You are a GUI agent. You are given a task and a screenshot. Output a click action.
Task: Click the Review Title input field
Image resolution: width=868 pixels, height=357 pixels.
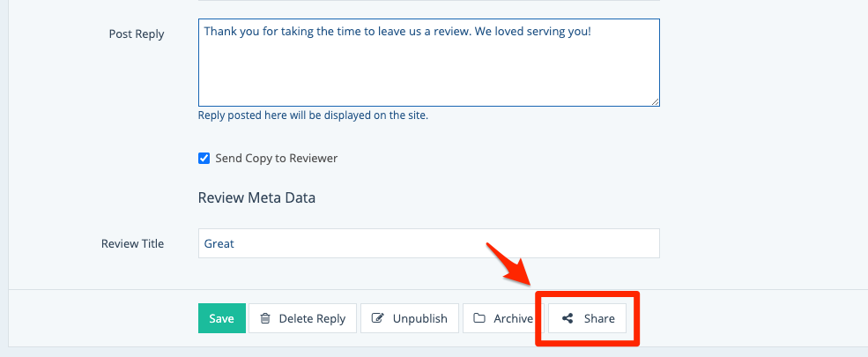click(x=428, y=244)
